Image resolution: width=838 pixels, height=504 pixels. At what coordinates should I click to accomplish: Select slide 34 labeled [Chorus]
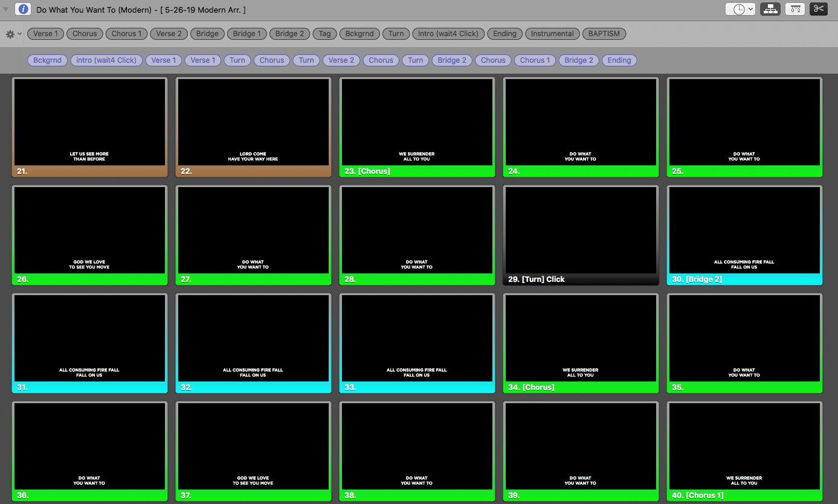point(581,343)
